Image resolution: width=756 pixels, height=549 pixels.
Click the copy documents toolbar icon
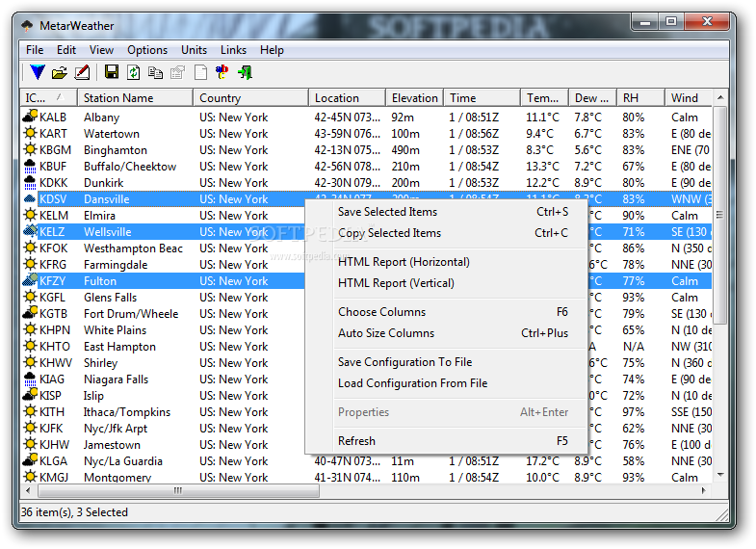[155, 73]
